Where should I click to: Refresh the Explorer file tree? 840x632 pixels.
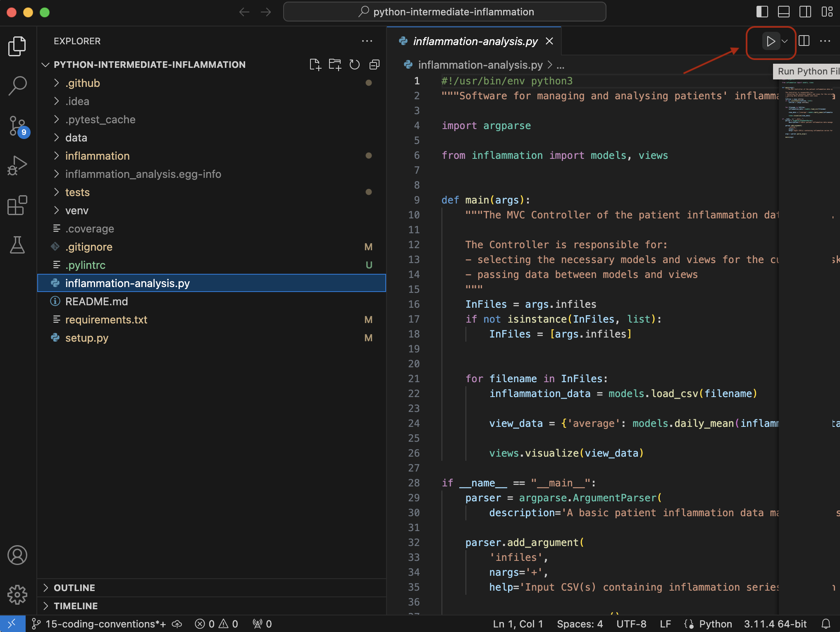[354, 65]
